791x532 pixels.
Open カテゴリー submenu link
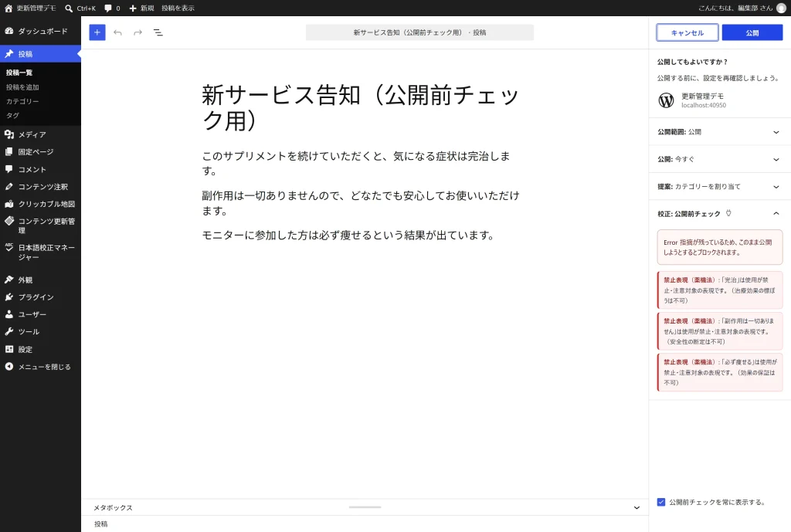[22, 101]
